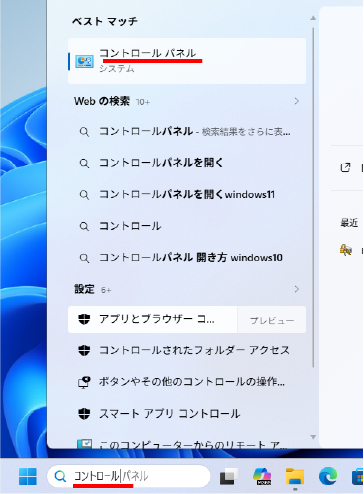Click scroll-down arrow of the results list
This screenshot has height=494, width=364.
[313, 437]
